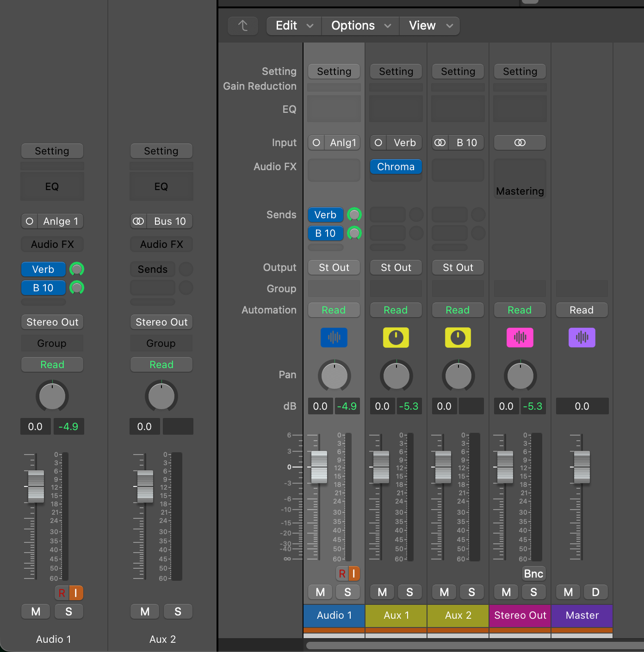Image resolution: width=644 pixels, height=652 pixels.
Task: Click the up-arrow button beside the Edit menu
Action: 243,26
